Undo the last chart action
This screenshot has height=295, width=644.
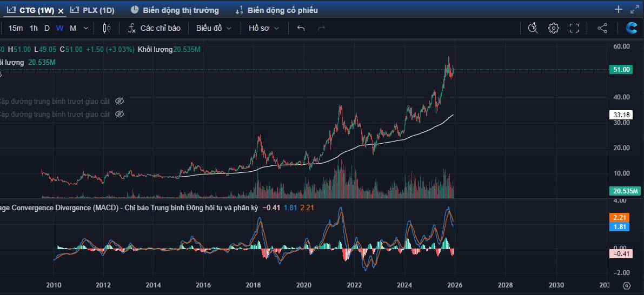click(x=301, y=28)
